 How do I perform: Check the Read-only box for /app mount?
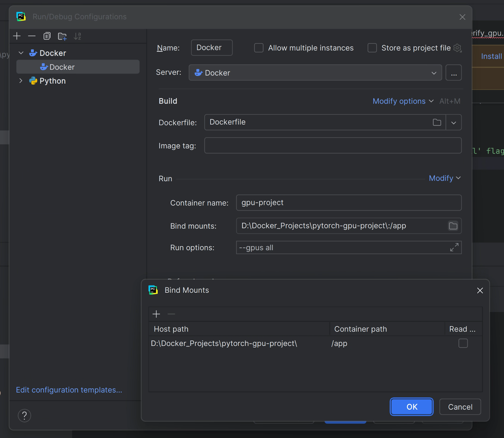(463, 343)
